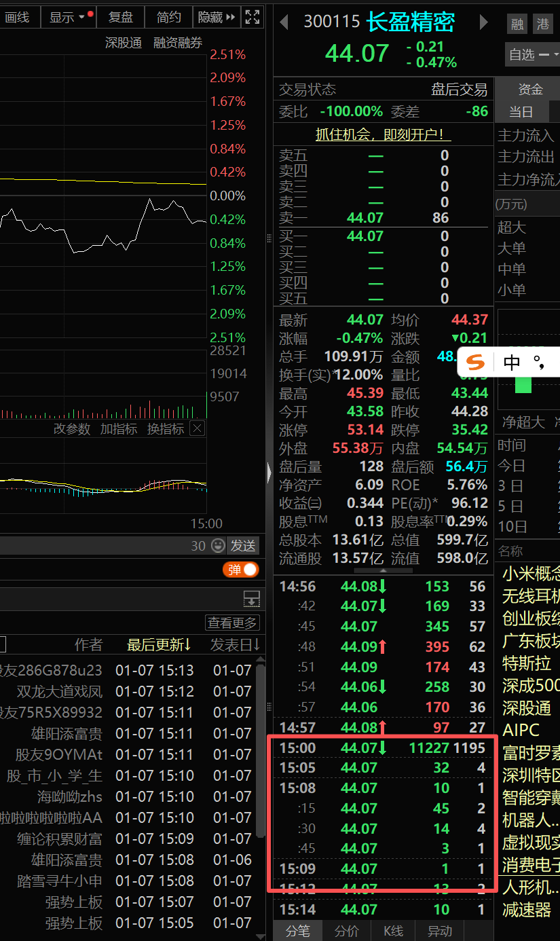
Task: Close the indicator panel with X icon
Action: click(196, 428)
